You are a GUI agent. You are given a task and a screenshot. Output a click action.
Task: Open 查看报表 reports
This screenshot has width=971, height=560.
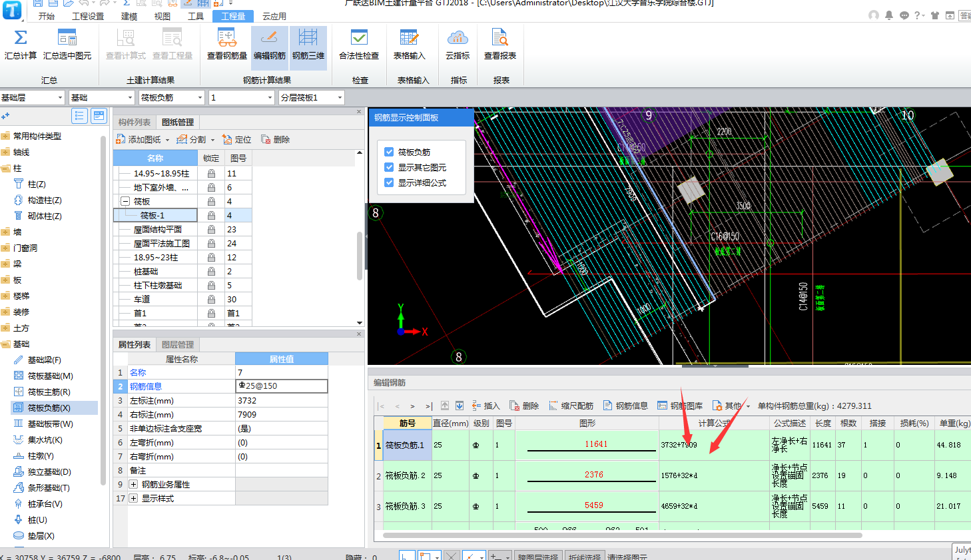point(500,45)
